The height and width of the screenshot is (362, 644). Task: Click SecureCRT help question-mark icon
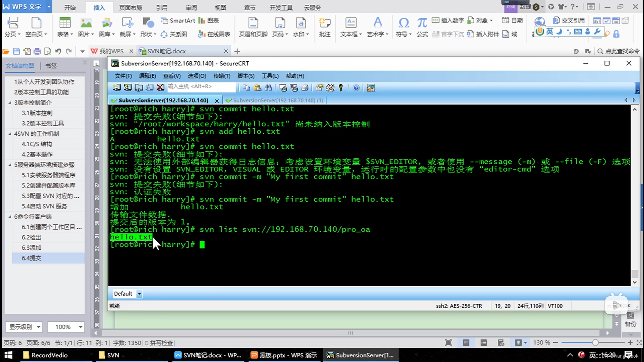[x=356, y=88]
